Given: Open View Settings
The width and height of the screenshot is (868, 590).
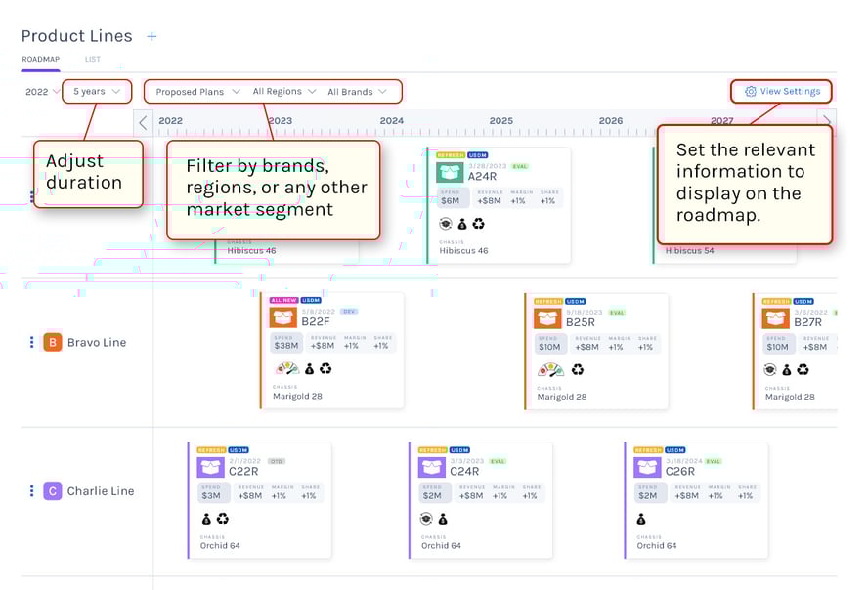Looking at the screenshot, I should (782, 91).
